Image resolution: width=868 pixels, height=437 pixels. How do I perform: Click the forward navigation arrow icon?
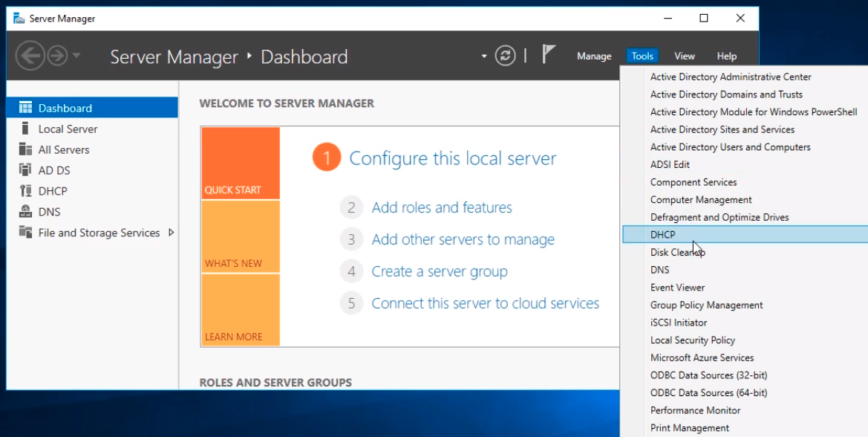click(x=57, y=56)
